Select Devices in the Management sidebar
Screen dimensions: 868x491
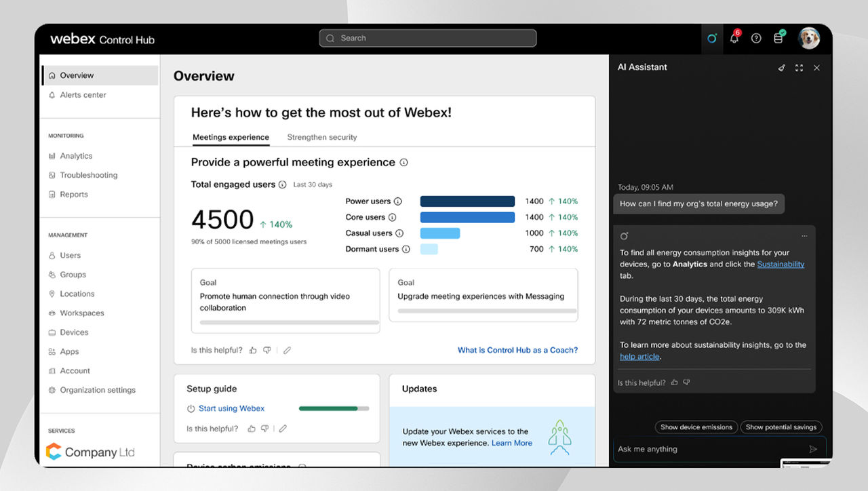(x=74, y=332)
